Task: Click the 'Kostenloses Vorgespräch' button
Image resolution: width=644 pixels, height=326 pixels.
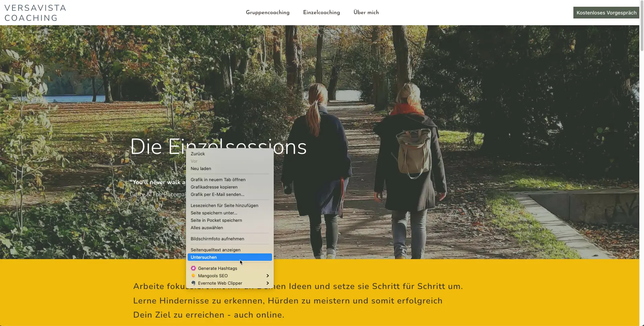Action: point(606,12)
